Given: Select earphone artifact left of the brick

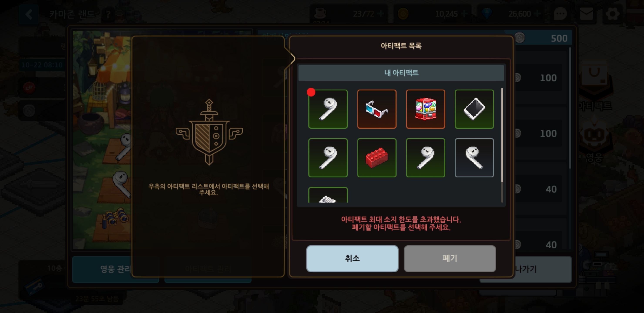Looking at the screenshot, I should point(328,158).
